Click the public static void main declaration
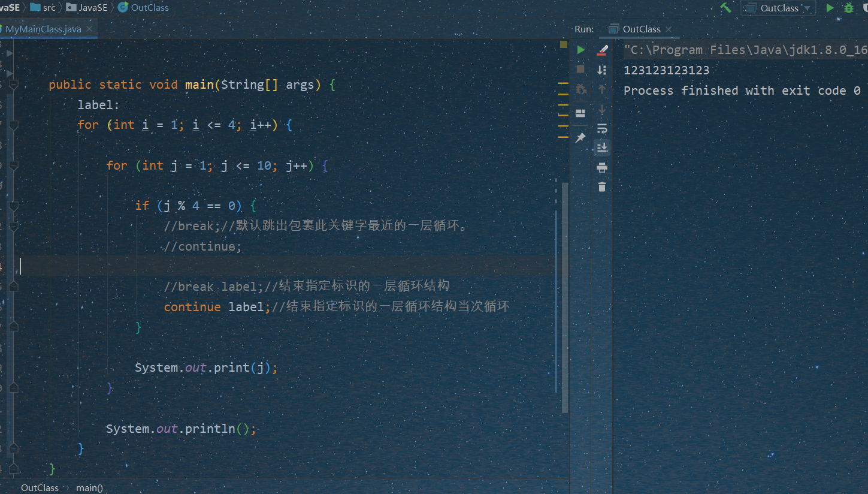868x494 pixels. 192,85
